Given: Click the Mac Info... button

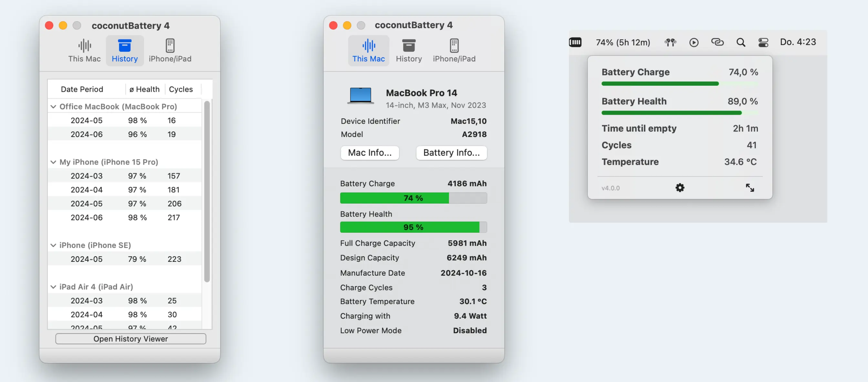Looking at the screenshot, I should 370,153.
